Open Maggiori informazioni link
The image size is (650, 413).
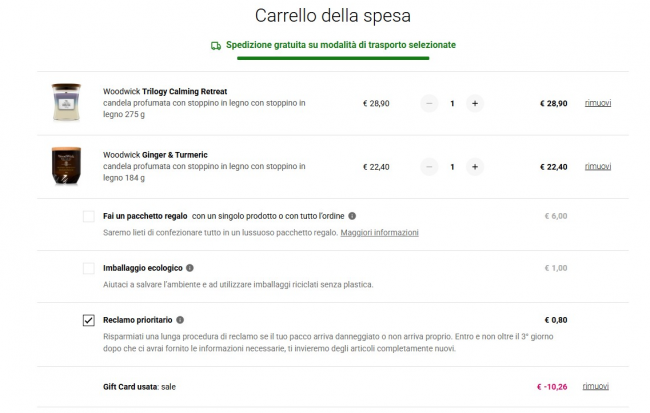pos(379,232)
